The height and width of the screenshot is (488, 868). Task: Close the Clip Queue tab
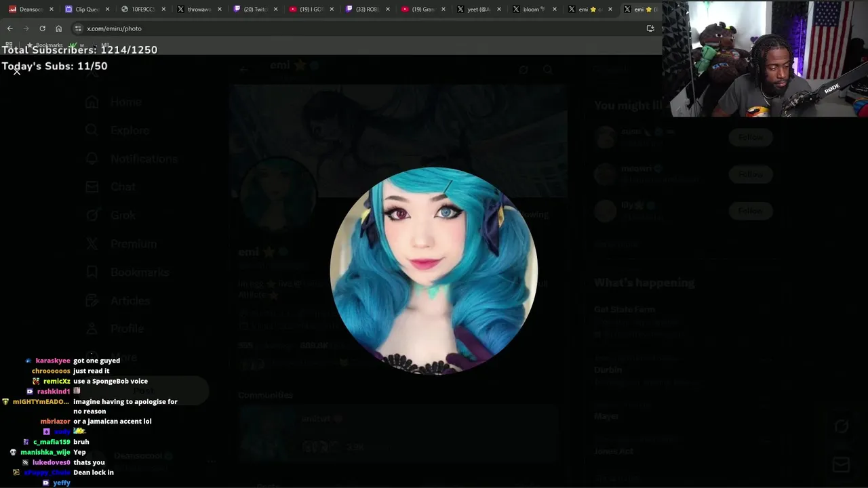click(x=108, y=9)
